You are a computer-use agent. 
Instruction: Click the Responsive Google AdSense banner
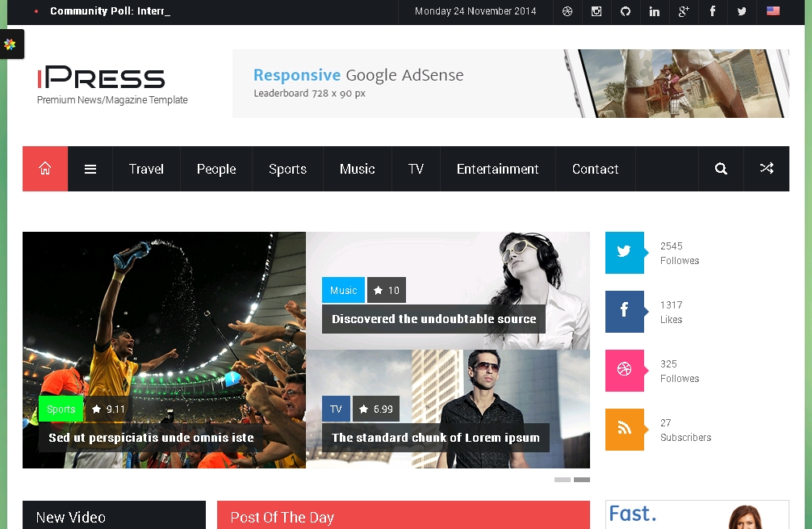click(510, 83)
